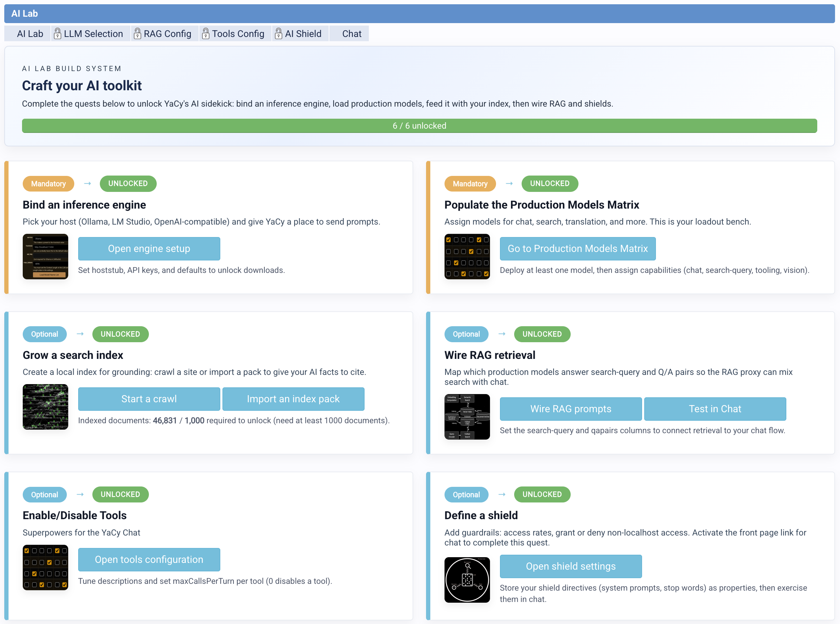The height and width of the screenshot is (624, 840).
Task: Switch to the Chat tab
Action: click(351, 34)
